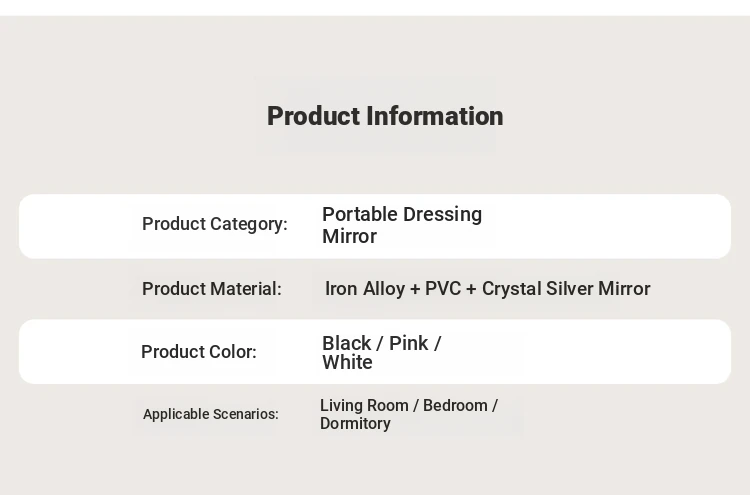Select the Dormitory scenario text
This screenshot has height=495, width=750.
(x=355, y=424)
